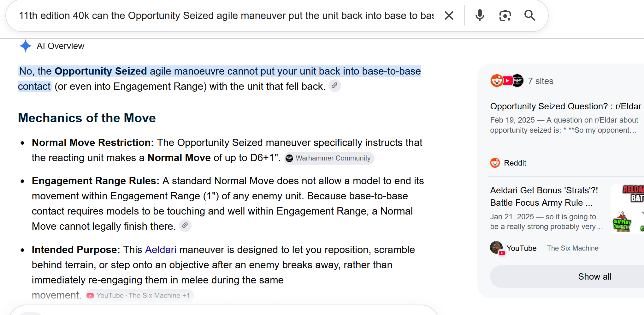Screen dimensions: 644x315
Task: Open The Six Machine channel name
Action: pyautogui.click(x=572, y=248)
